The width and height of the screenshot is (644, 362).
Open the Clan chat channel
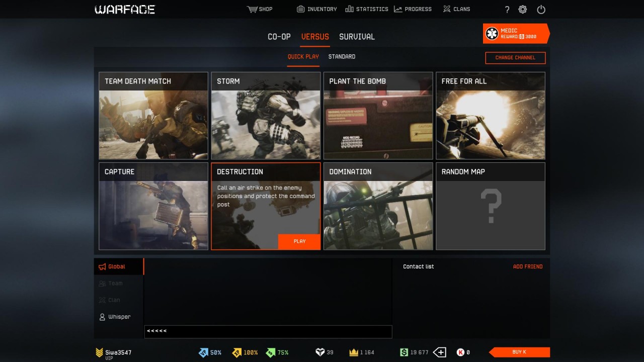(x=118, y=300)
